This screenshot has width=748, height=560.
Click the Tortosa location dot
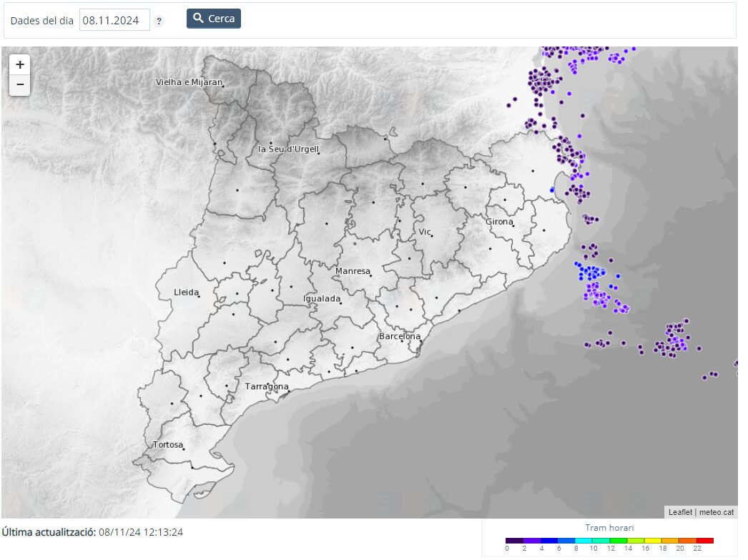pos(184,449)
